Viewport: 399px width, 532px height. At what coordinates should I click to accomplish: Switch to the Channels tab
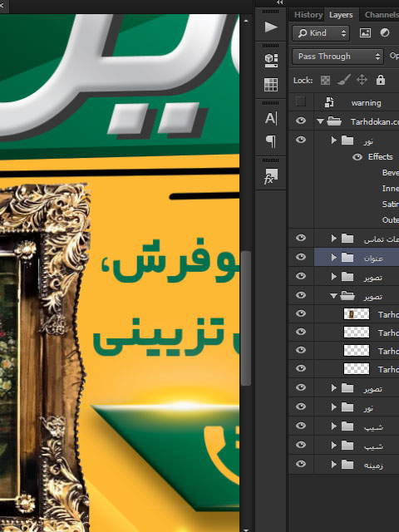coord(382,15)
